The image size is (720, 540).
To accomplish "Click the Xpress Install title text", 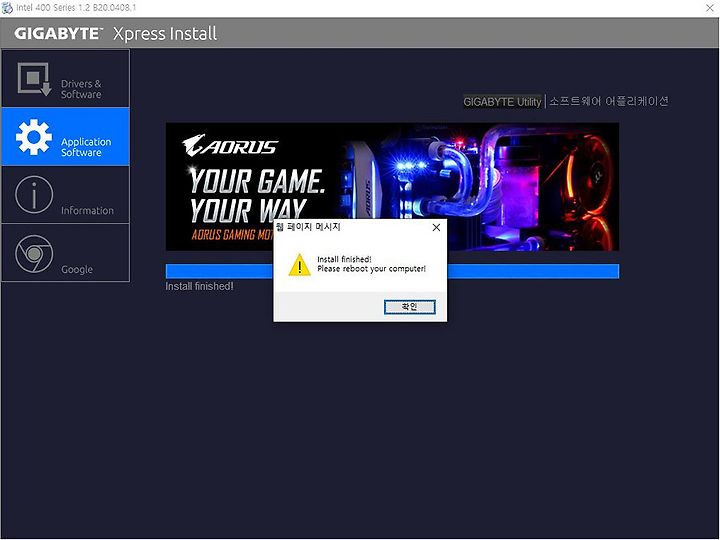I will click(165, 34).
